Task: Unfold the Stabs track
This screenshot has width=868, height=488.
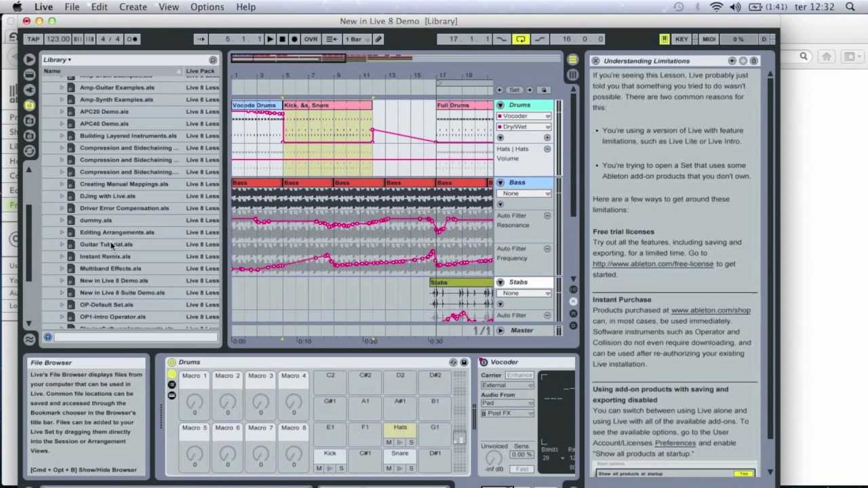Action: [x=500, y=282]
